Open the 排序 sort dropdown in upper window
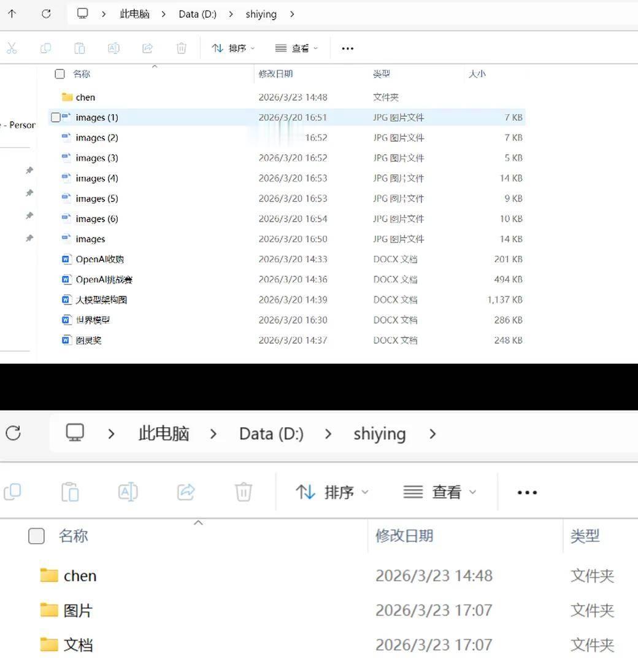This screenshot has width=638, height=672. pyautogui.click(x=234, y=48)
